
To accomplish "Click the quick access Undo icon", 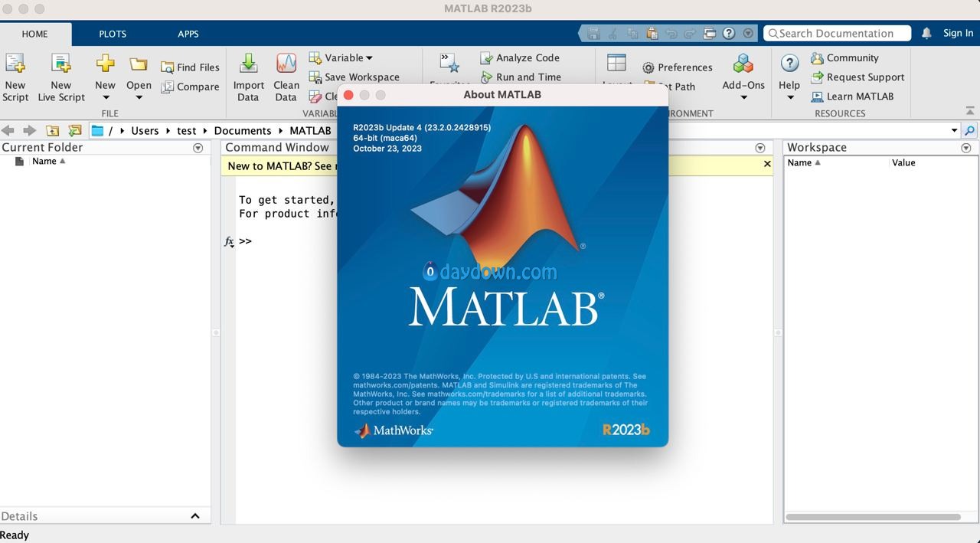I will [671, 33].
